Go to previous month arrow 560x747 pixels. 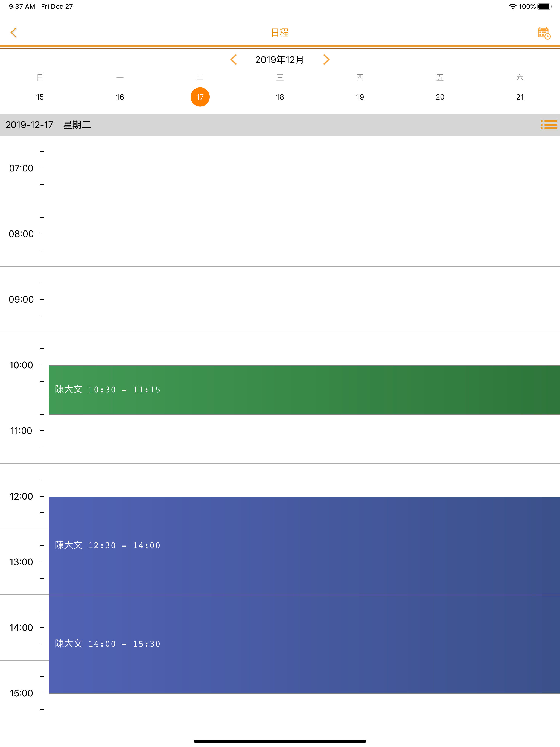[x=234, y=59]
